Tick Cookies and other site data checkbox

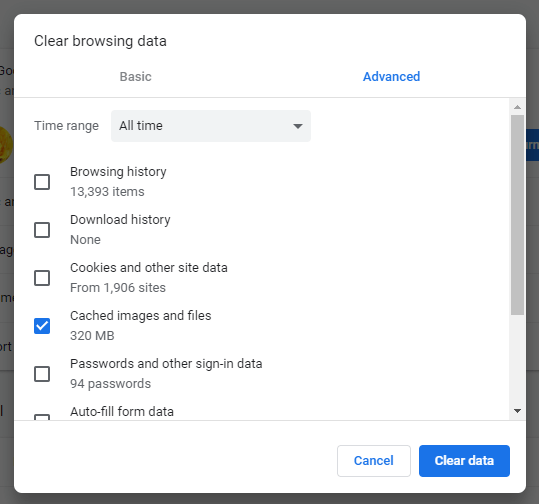pos(42,278)
